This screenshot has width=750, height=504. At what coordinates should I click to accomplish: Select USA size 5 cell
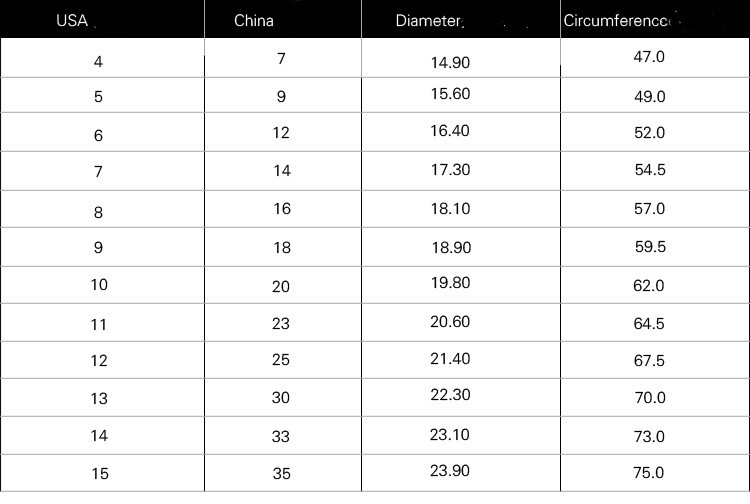98,98
